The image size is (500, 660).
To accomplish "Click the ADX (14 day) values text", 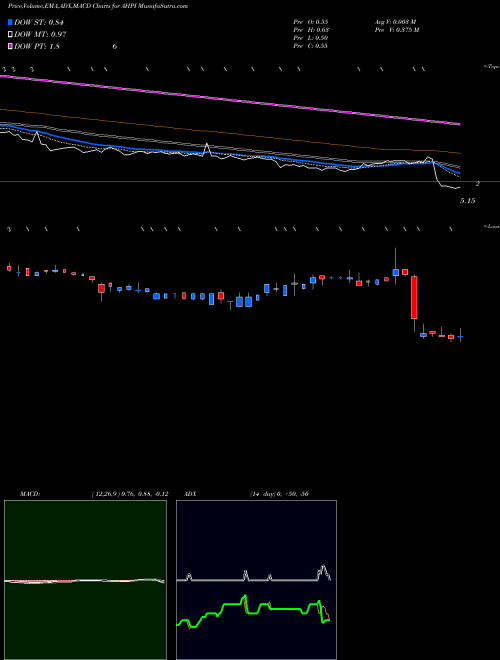I will [279, 494].
